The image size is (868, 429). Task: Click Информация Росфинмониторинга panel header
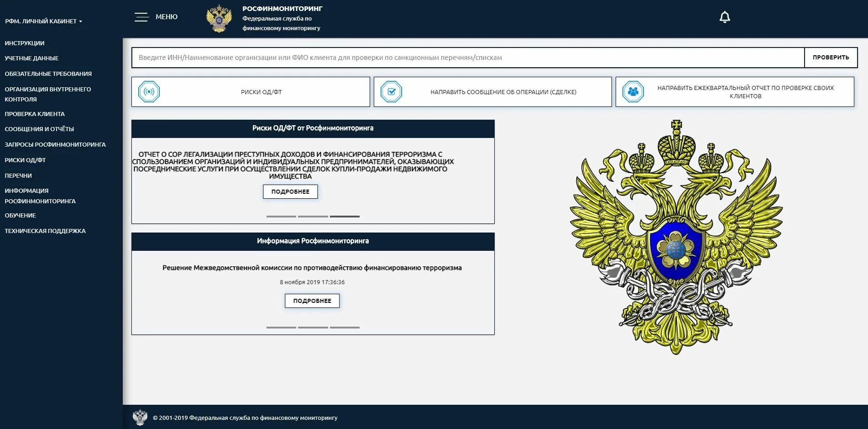click(x=313, y=241)
